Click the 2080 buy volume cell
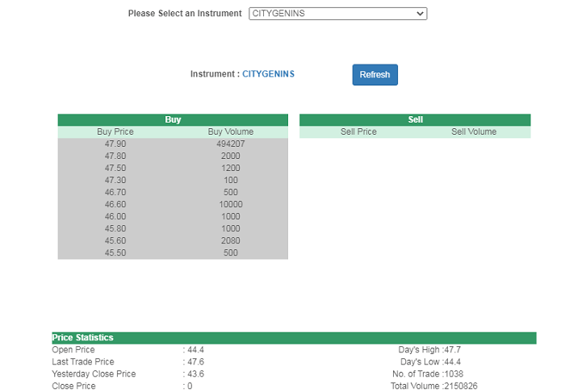 coord(230,241)
